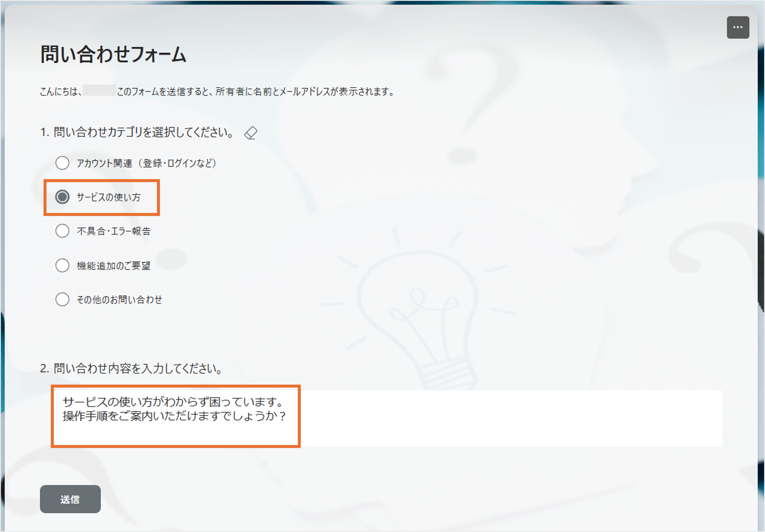
Task: Select the その他のお問い合わせ radio button
Action: click(x=62, y=299)
